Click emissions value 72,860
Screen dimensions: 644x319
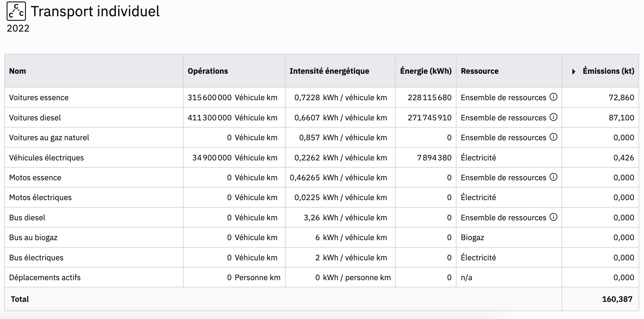[x=621, y=98]
